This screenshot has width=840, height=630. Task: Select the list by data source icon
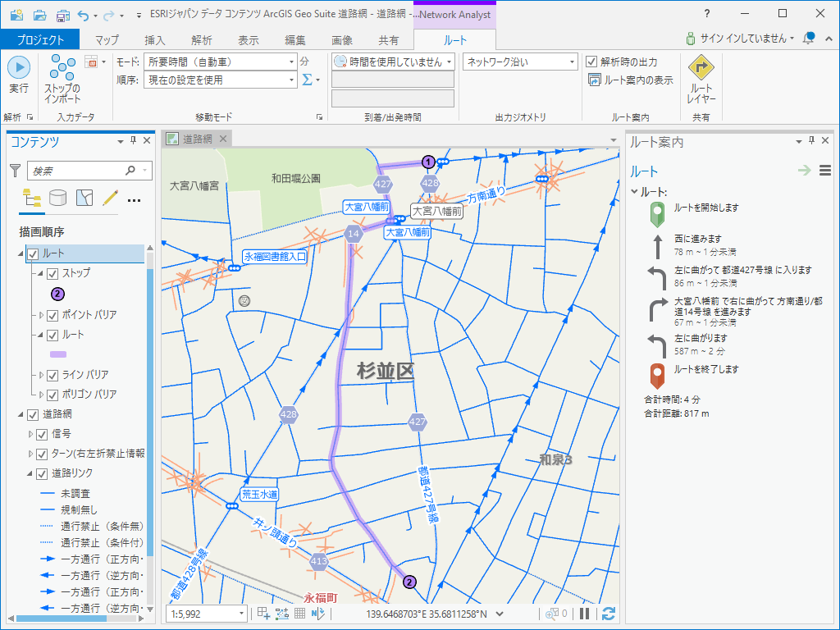[x=58, y=198]
